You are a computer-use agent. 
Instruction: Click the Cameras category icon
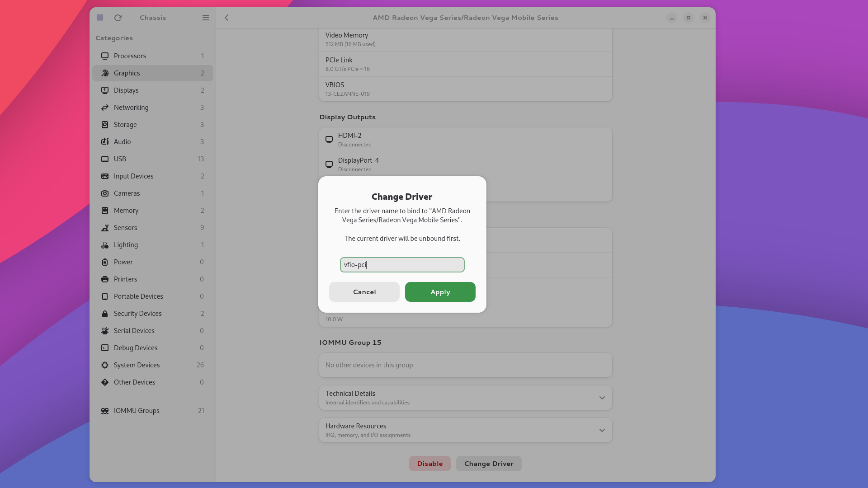(x=105, y=193)
